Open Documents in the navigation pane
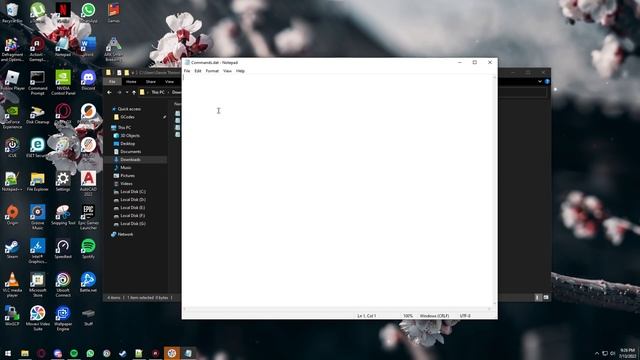 [131, 152]
